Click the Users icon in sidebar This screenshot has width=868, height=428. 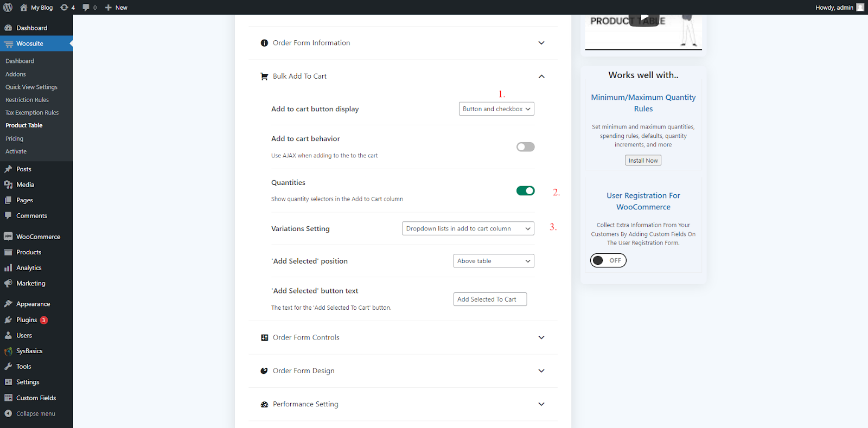8,336
